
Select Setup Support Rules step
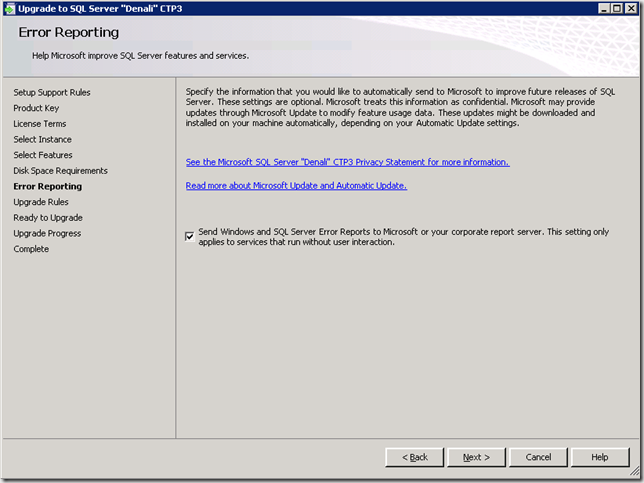(52, 93)
